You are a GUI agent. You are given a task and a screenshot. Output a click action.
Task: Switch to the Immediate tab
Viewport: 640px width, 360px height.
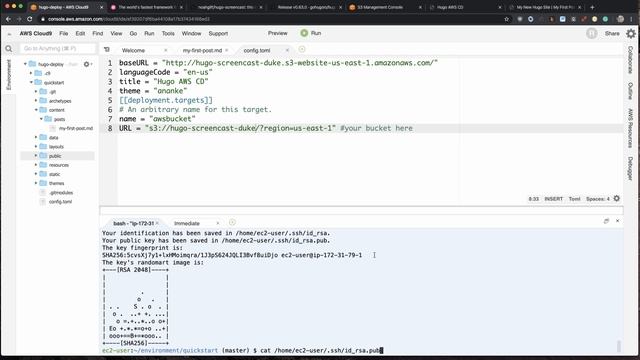(x=187, y=223)
